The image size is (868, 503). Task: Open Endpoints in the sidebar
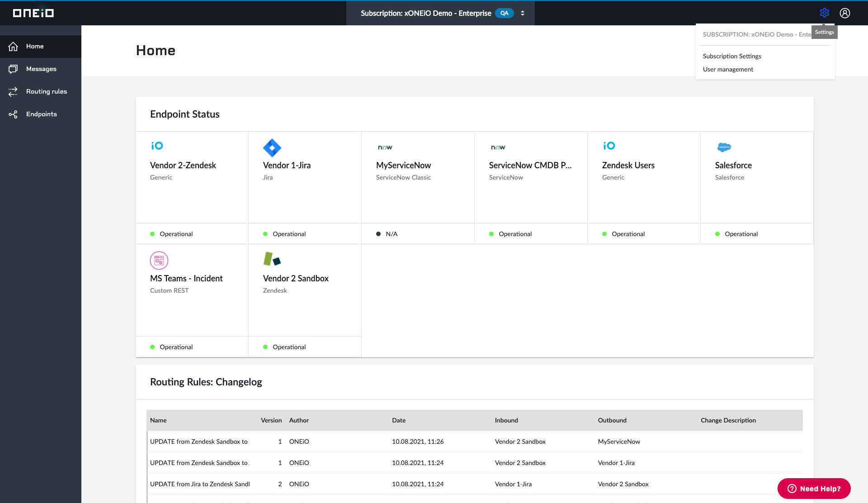(41, 114)
